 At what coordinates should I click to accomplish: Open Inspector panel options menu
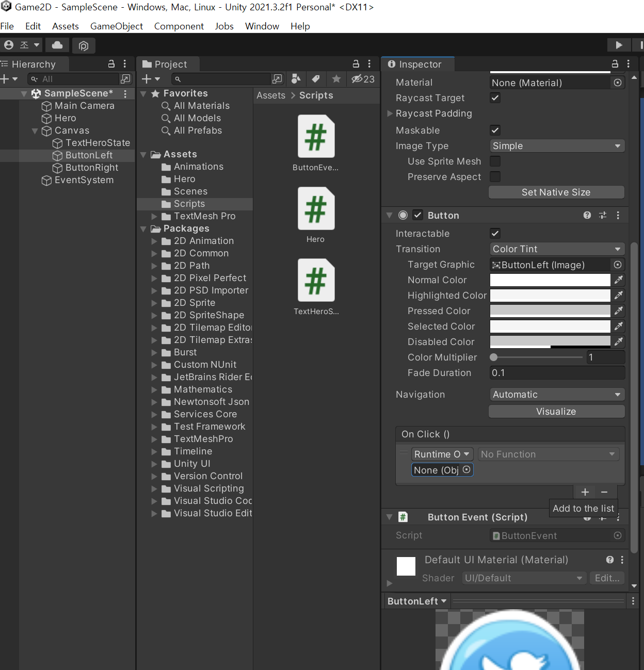point(629,64)
